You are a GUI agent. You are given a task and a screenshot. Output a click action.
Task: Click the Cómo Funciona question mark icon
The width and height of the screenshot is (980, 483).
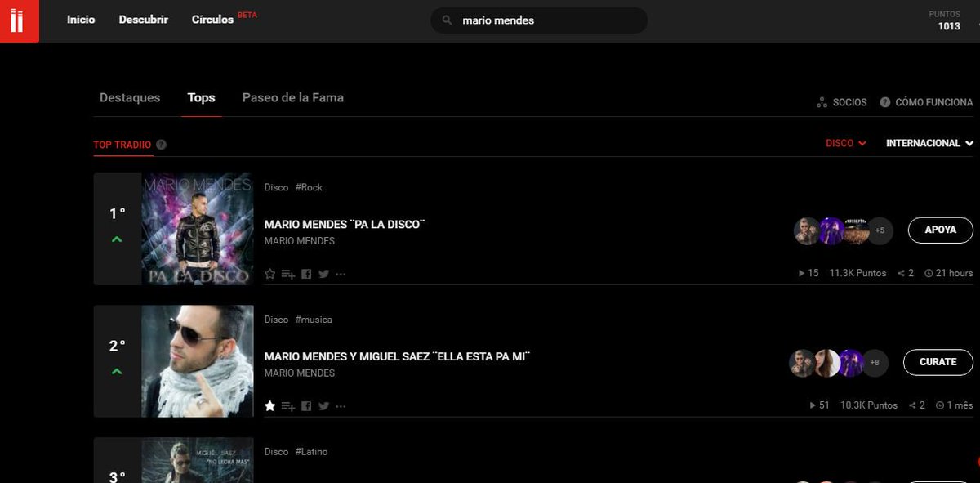pos(884,103)
